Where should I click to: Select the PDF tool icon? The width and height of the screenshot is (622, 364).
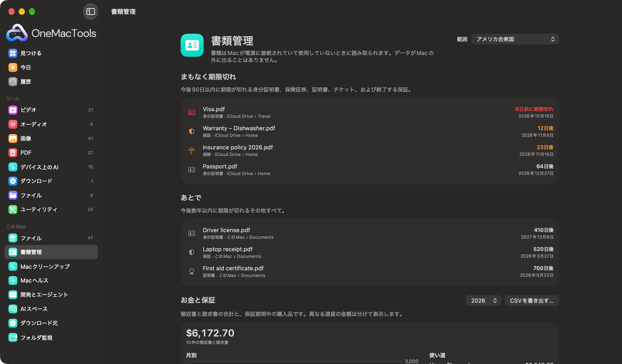pyautogui.click(x=13, y=153)
